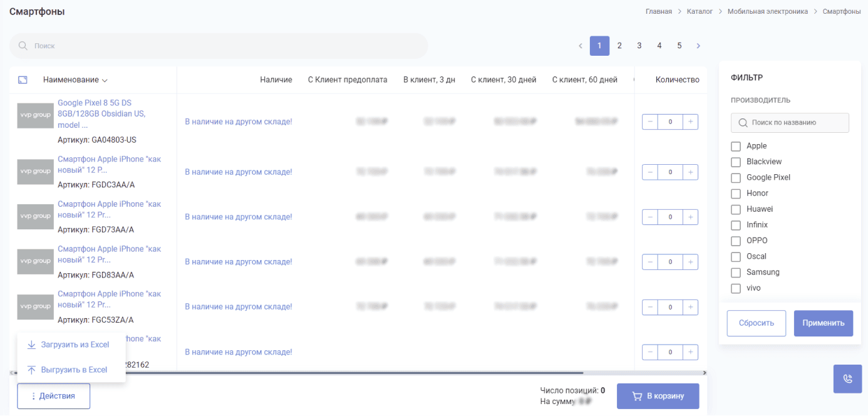This screenshot has width=868, height=416.
Task: Open thumbnail for article FGDC3AA/A
Action: [35, 172]
